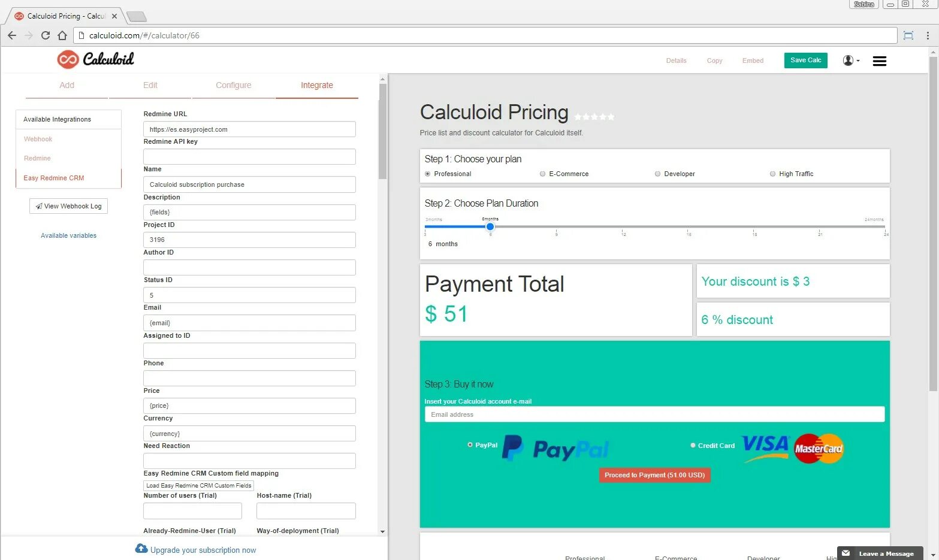Switch to the Configure tab
The image size is (939, 560).
click(234, 86)
